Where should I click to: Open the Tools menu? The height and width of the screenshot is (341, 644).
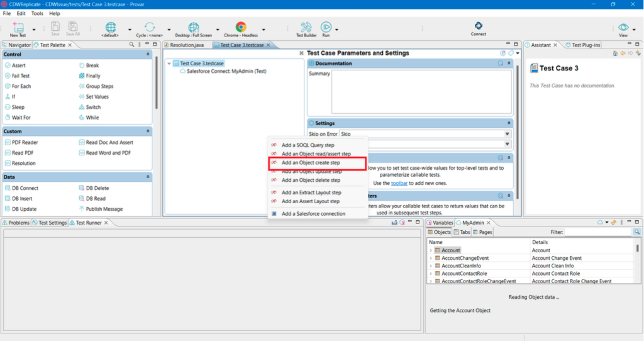[37, 13]
